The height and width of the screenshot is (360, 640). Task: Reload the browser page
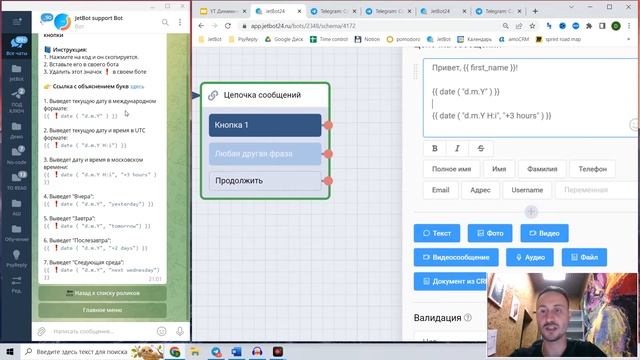(228, 26)
